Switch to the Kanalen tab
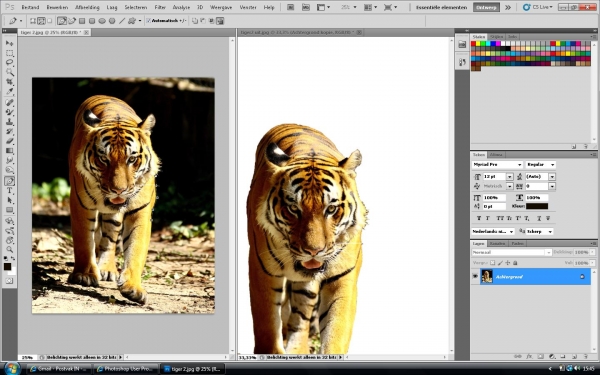Viewport: 600px width, 375px height. [x=497, y=243]
